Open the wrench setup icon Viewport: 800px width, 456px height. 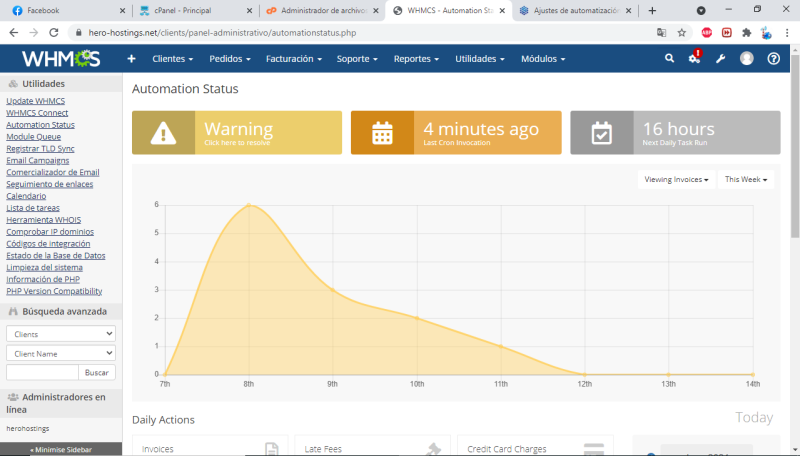point(720,59)
